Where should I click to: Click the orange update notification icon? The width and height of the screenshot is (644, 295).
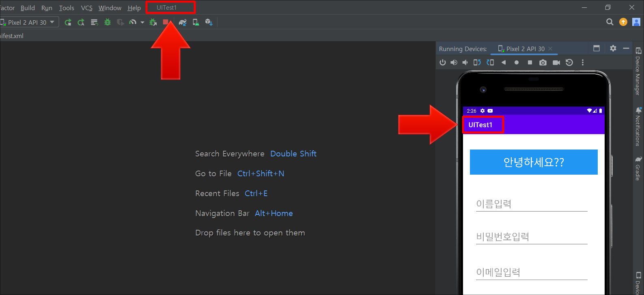pyautogui.click(x=623, y=22)
